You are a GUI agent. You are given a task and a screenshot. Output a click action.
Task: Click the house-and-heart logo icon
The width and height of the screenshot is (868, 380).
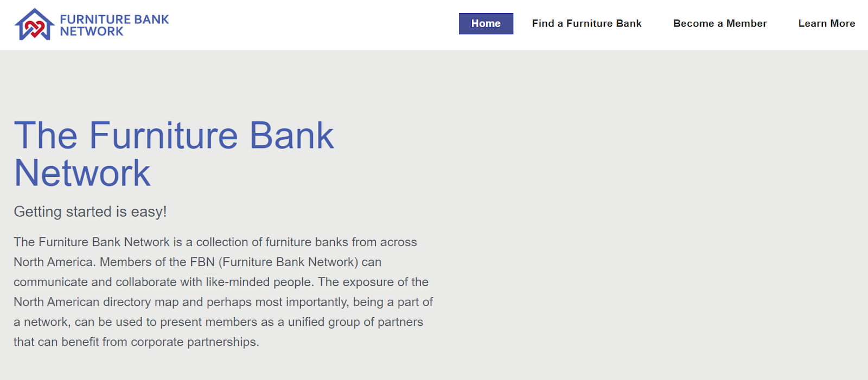pyautogui.click(x=35, y=24)
